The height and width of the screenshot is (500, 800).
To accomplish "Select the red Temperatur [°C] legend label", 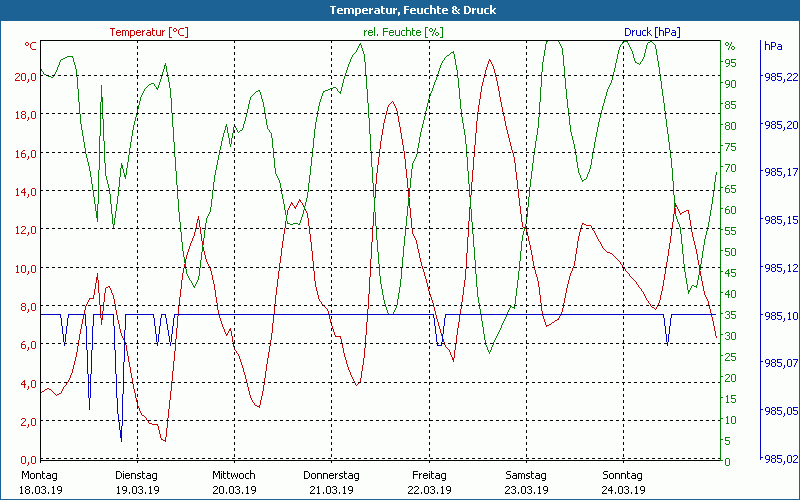I will point(148,32).
